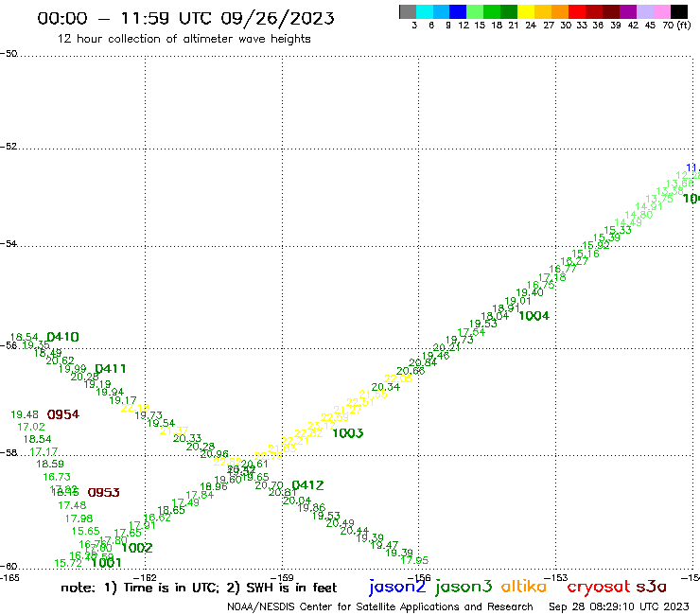Click the note about UTC time and SWH

click(x=199, y=588)
